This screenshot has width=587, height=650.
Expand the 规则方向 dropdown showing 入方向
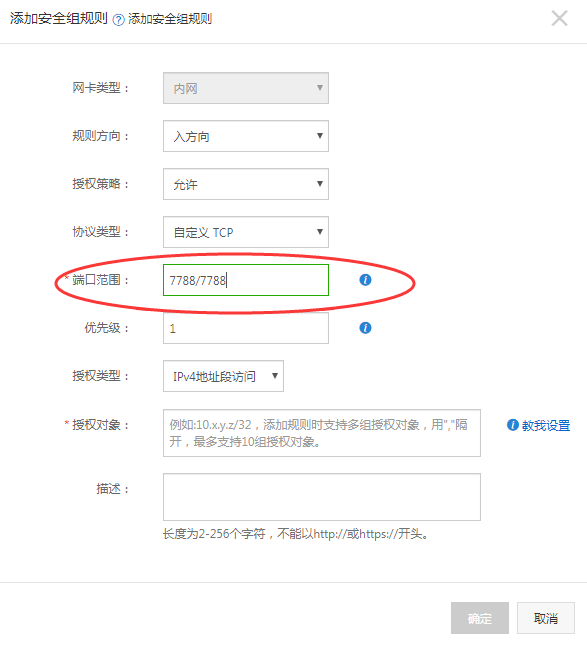coord(246,136)
